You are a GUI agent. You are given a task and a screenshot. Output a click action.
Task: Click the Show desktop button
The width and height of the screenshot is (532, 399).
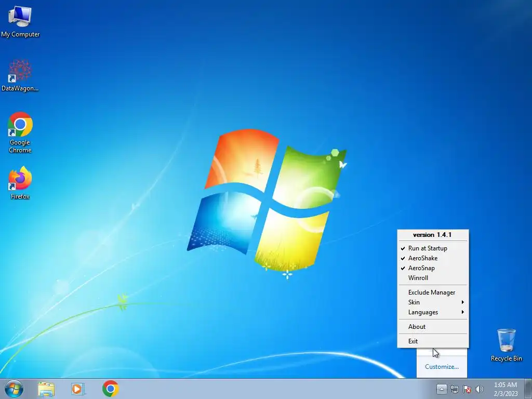tap(528, 389)
